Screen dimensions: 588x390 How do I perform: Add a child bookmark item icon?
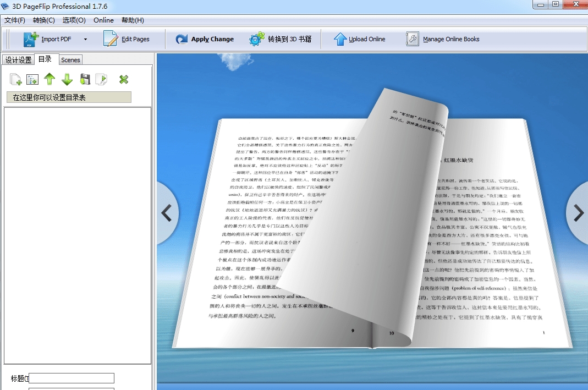(x=32, y=79)
